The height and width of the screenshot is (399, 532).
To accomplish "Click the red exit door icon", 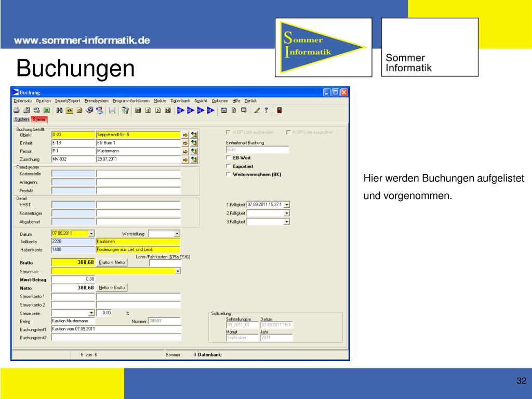I will click(x=279, y=110).
